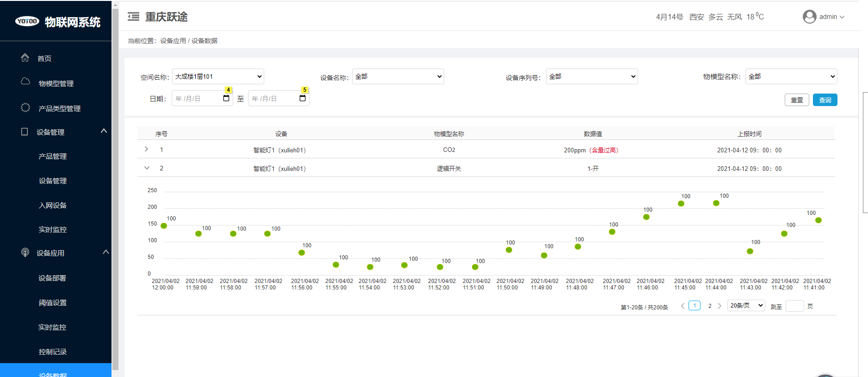Open the 20条/页 page size dropdown
Viewport: 868px width, 377px height.
click(x=746, y=306)
